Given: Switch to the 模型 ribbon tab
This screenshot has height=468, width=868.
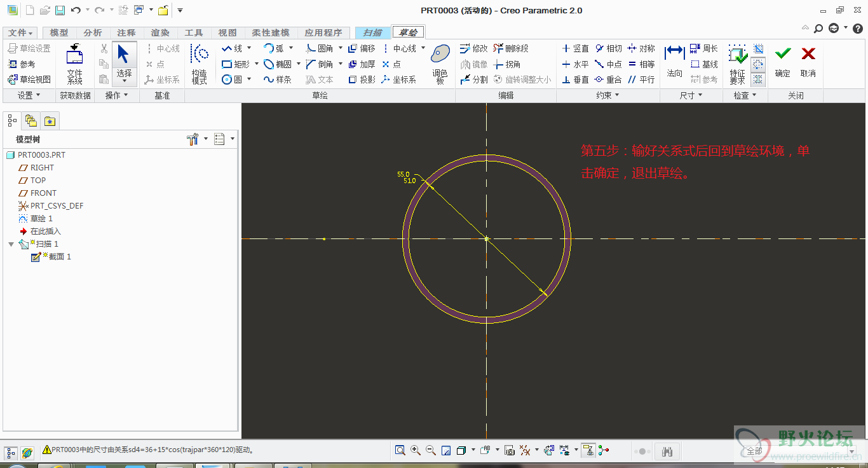Looking at the screenshot, I should (x=59, y=33).
